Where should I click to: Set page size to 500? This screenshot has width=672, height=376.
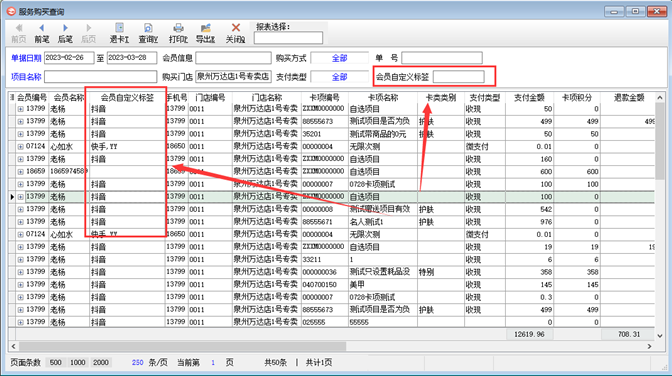55,363
